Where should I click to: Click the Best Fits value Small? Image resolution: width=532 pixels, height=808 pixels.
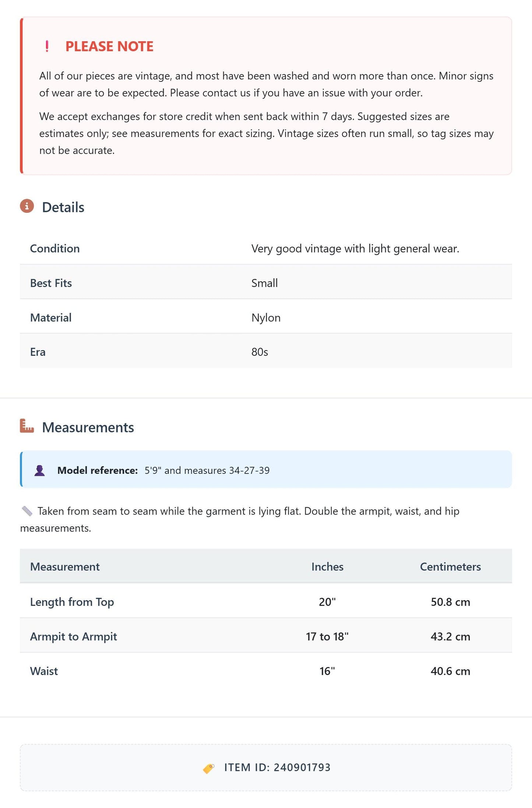pos(264,283)
